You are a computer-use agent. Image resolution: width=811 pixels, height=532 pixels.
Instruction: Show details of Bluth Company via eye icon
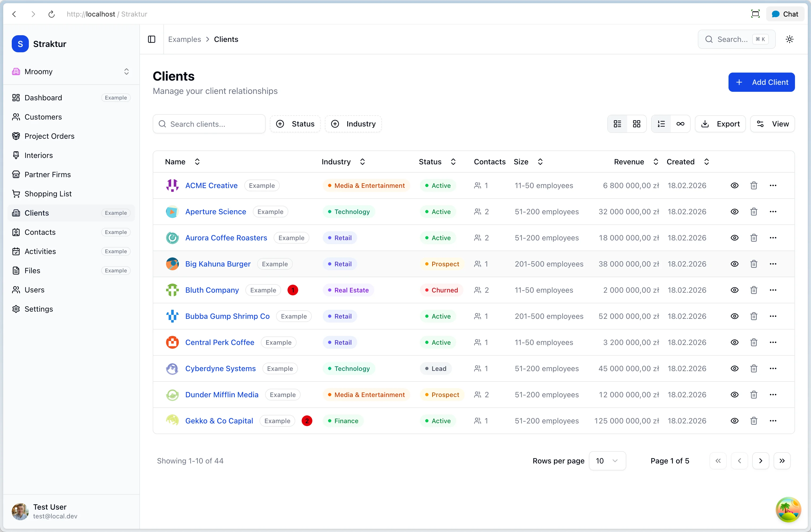point(735,290)
